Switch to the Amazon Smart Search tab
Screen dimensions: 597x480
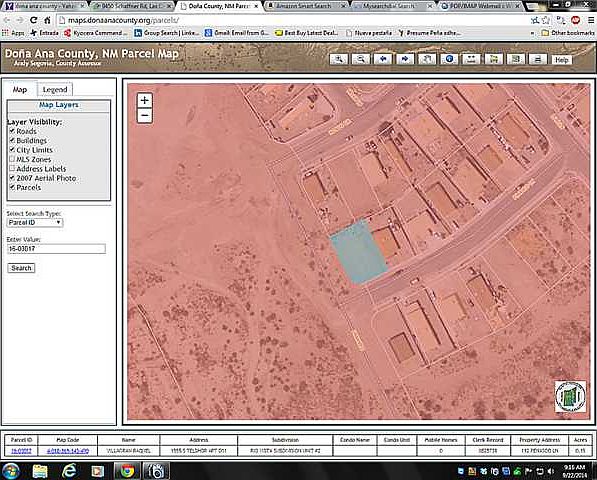[x=307, y=6]
